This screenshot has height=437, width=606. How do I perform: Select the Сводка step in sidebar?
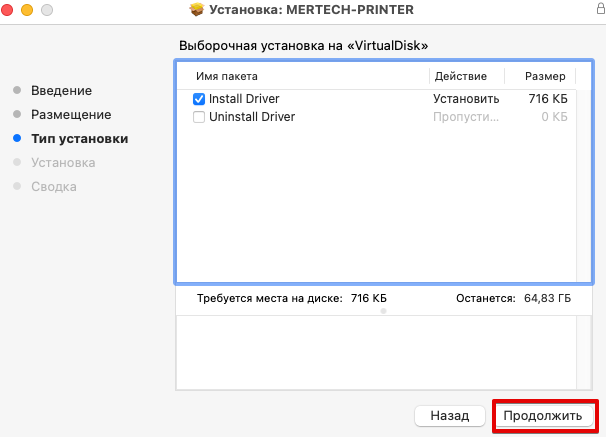[53, 186]
